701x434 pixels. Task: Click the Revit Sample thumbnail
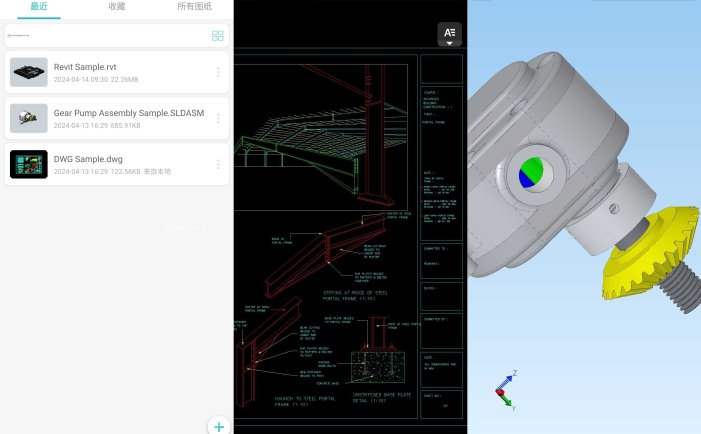click(29, 72)
